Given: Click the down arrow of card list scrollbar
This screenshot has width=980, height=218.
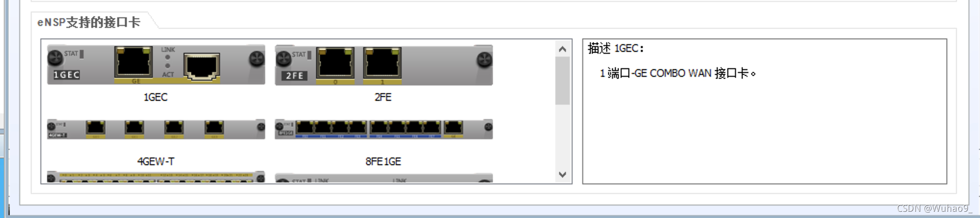Looking at the screenshot, I should [563, 175].
